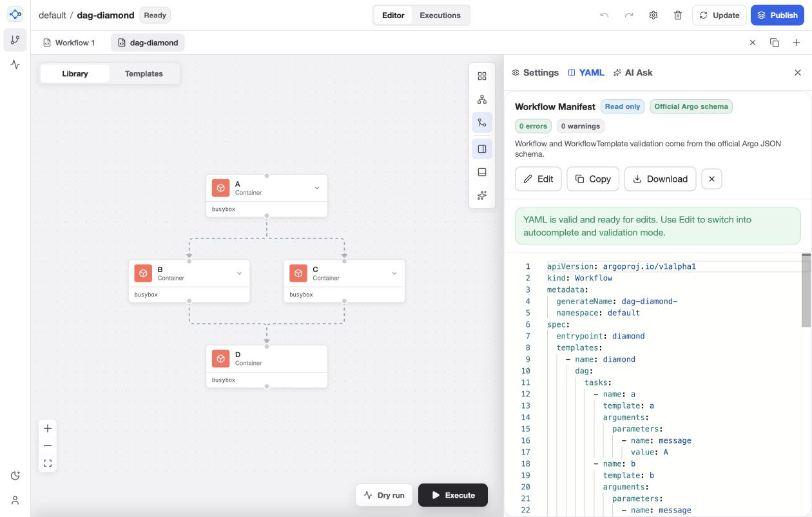Toggle the side panel icon

pyautogui.click(x=482, y=149)
